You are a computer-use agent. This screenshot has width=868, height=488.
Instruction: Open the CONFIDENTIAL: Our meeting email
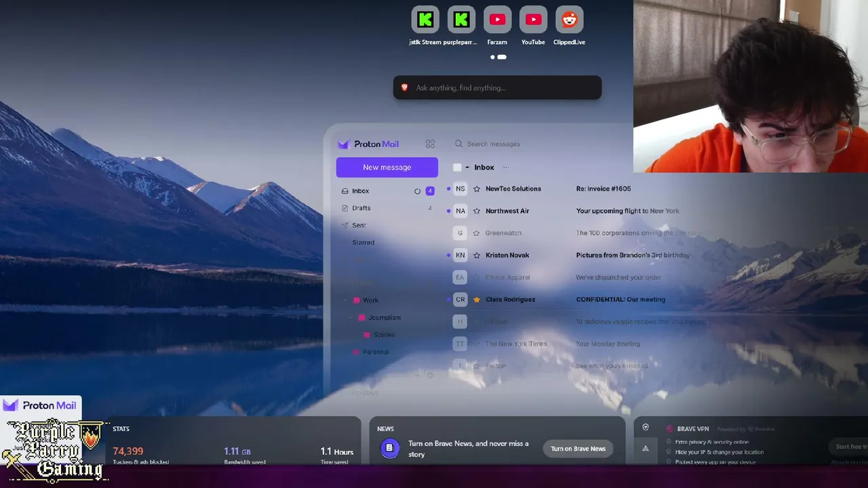coord(620,300)
